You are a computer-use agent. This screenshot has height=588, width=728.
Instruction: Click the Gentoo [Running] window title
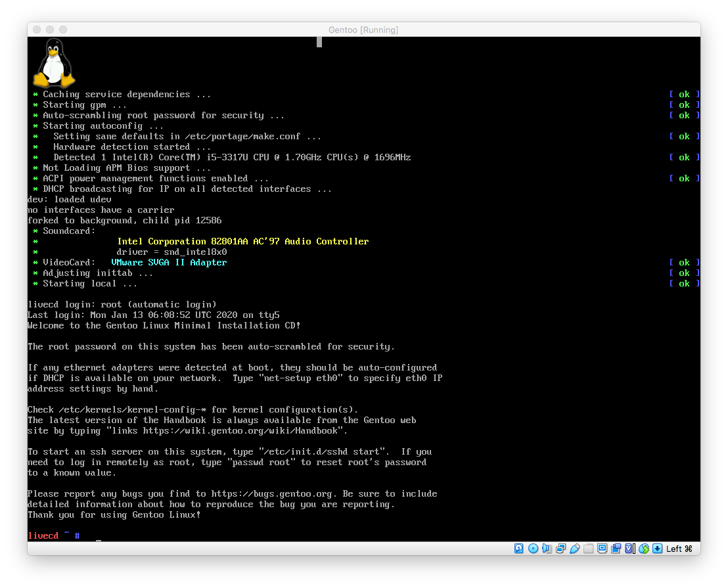[363, 30]
